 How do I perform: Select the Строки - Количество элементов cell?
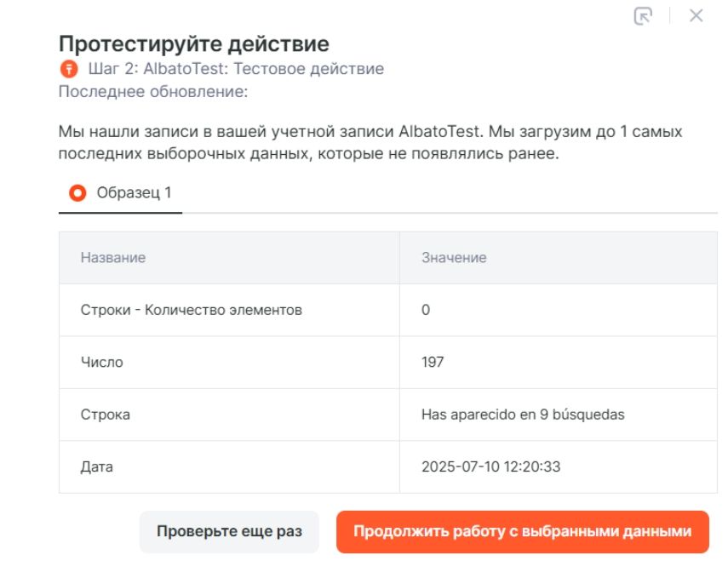(x=192, y=310)
